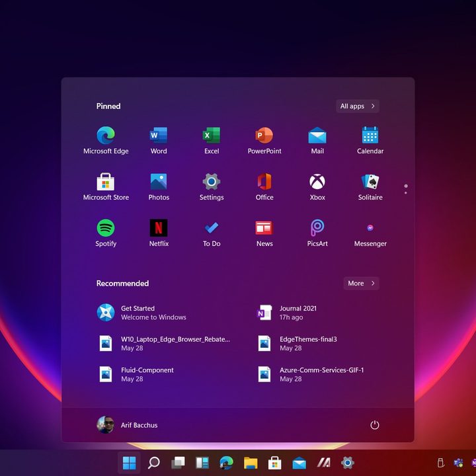
Task: Launch the Office app
Action: (x=264, y=186)
